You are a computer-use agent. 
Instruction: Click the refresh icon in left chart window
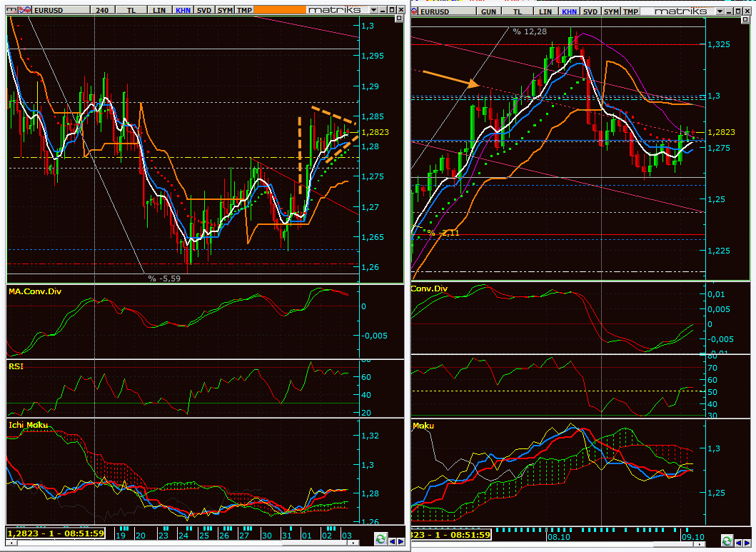(x=380, y=540)
